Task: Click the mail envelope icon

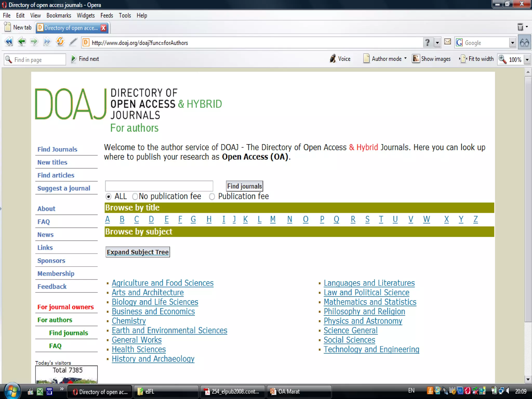Action: click(x=447, y=42)
